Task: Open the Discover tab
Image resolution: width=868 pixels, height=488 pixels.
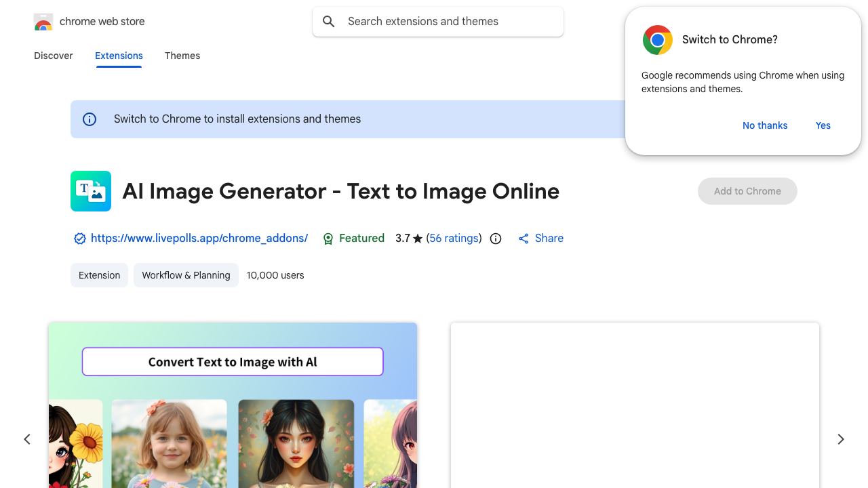Action: (54, 56)
